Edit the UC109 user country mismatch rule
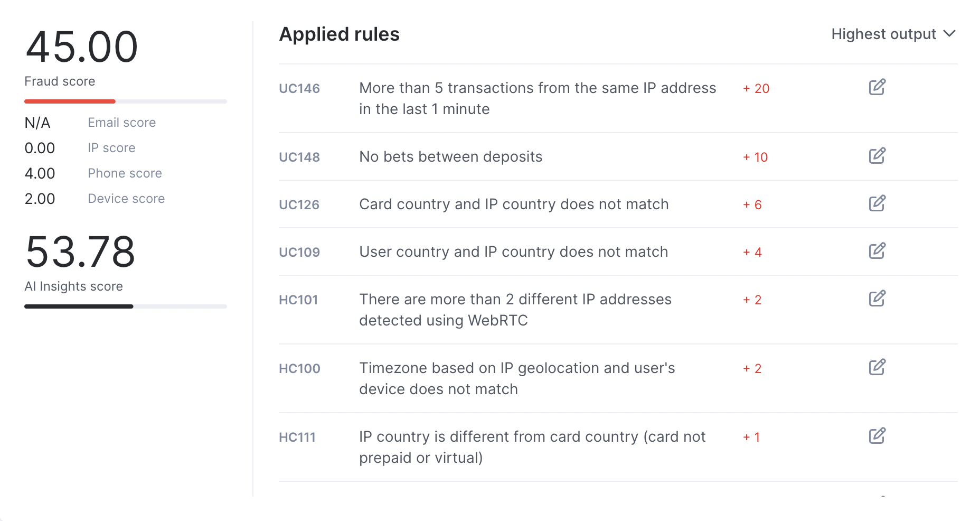The width and height of the screenshot is (980, 521). pyautogui.click(x=877, y=252)
